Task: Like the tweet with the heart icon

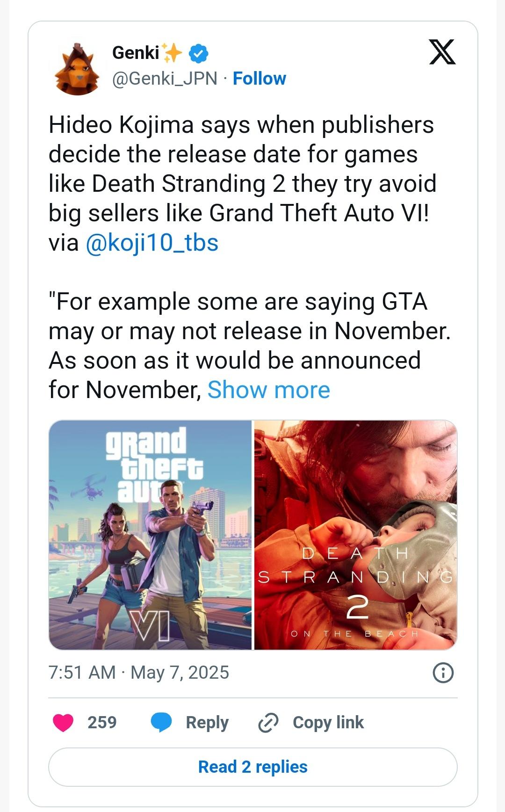Action: pyautogui.click(x=63, y=723)
